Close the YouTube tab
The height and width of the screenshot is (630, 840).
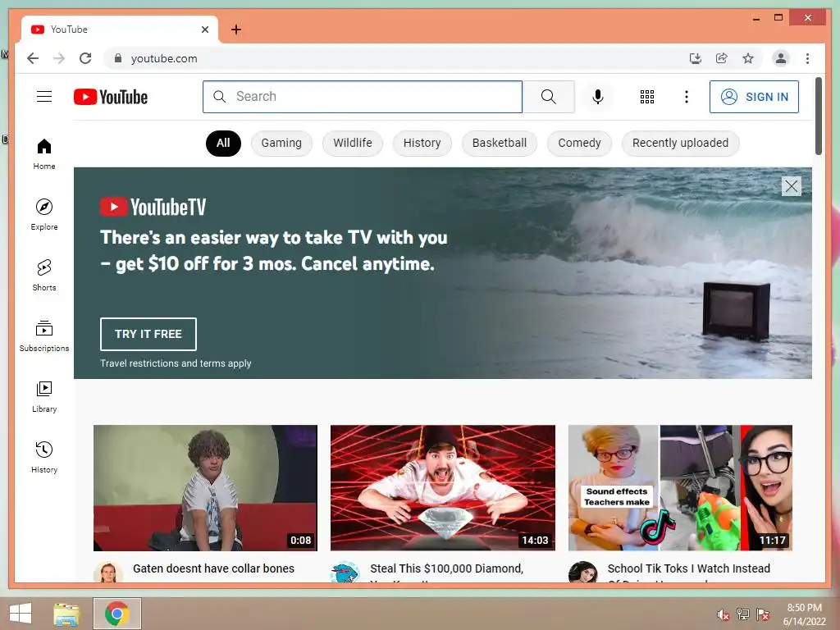pos(204,30)
